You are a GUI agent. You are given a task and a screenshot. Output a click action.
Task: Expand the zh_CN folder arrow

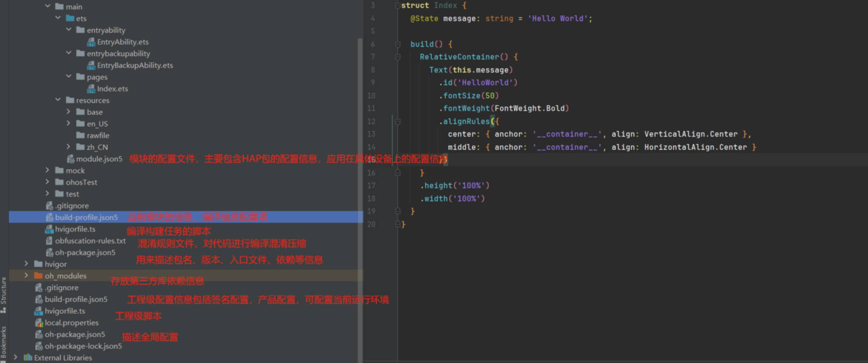pyautogui.click(x=68, y=146)
